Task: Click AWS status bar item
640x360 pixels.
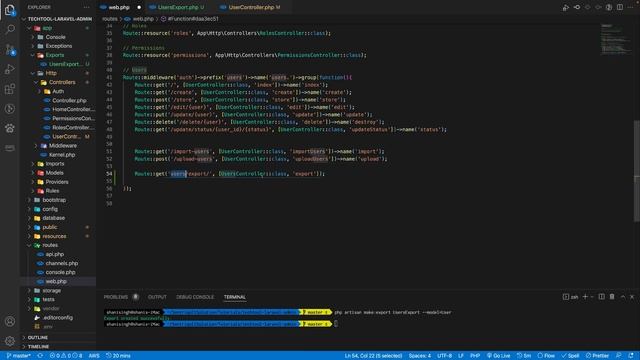Action: (x=94, y=356)
